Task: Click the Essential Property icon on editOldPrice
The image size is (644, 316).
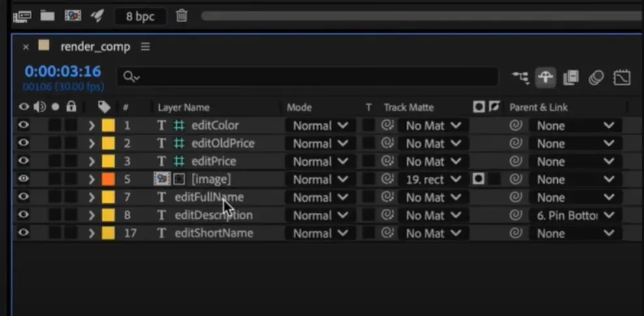Action: [179, 144]
